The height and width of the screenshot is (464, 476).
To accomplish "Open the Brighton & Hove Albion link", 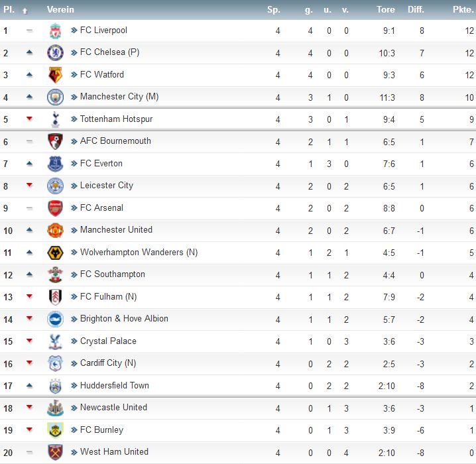I will (x=124, y=319).
